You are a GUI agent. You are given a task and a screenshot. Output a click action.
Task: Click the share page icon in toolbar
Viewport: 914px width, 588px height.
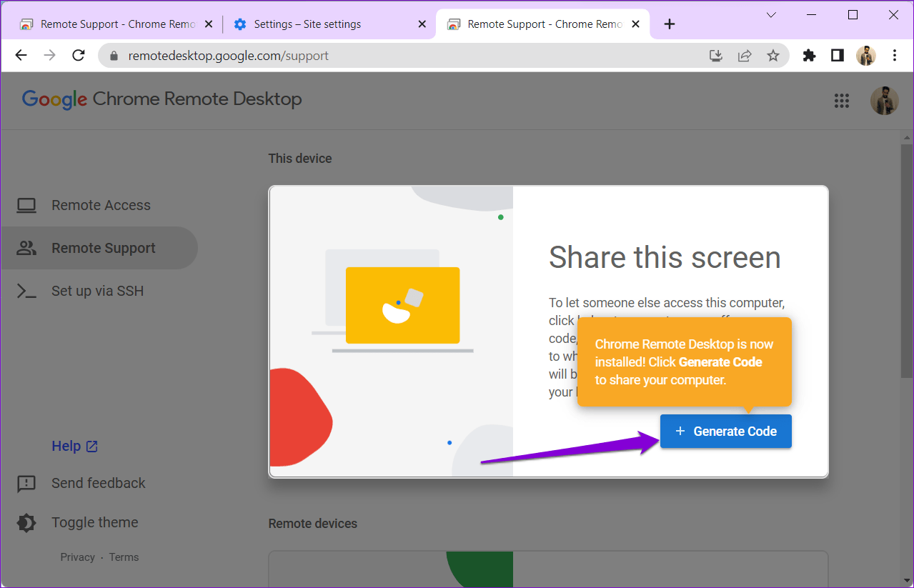[x=744, y=55]
